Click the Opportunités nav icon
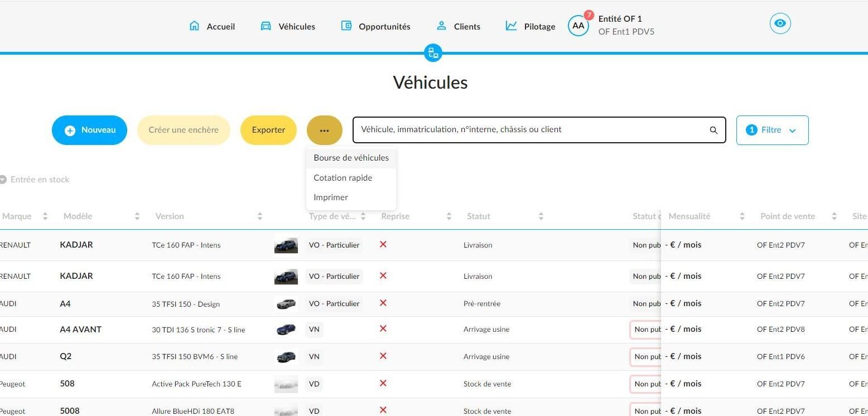The image size is (868, 416). [346, 26]
